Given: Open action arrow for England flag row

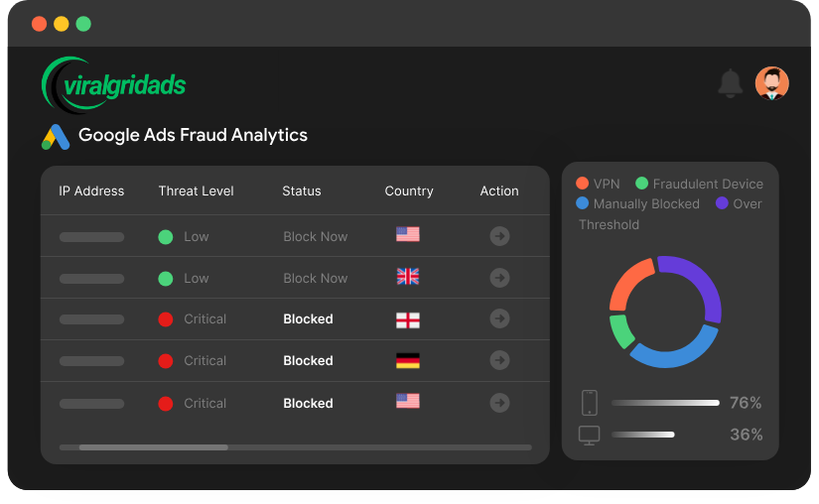Looking at the screenshot, I should pyautogui.click(x=499, y=318).
